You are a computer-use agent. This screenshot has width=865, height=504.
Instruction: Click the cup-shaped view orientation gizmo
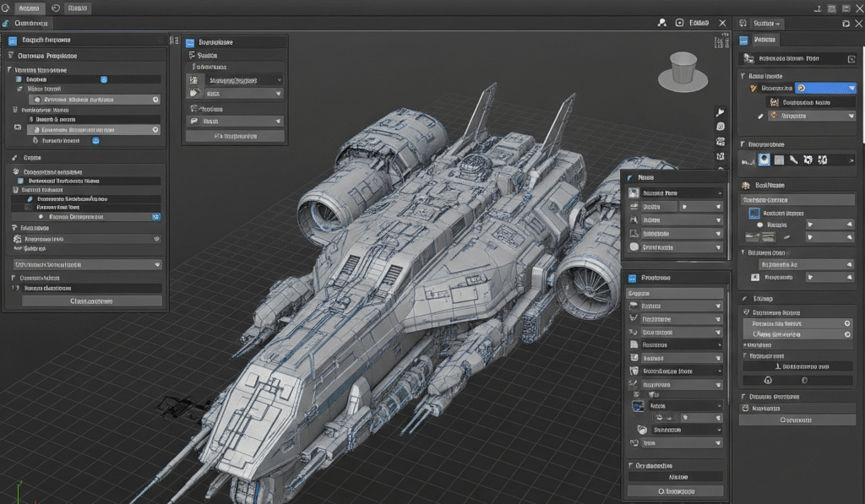point(683,71)
